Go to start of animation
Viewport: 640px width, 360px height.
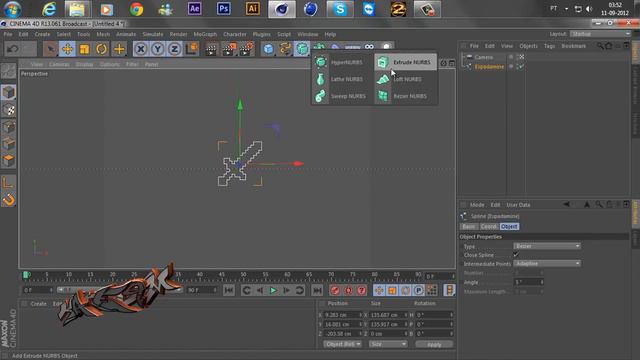(229, 290)
